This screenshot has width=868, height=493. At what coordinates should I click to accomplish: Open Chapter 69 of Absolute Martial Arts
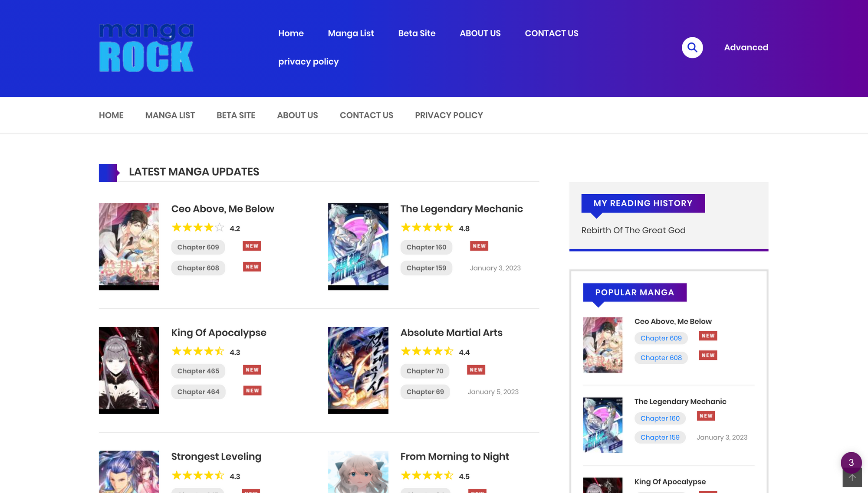coord(425,392)
